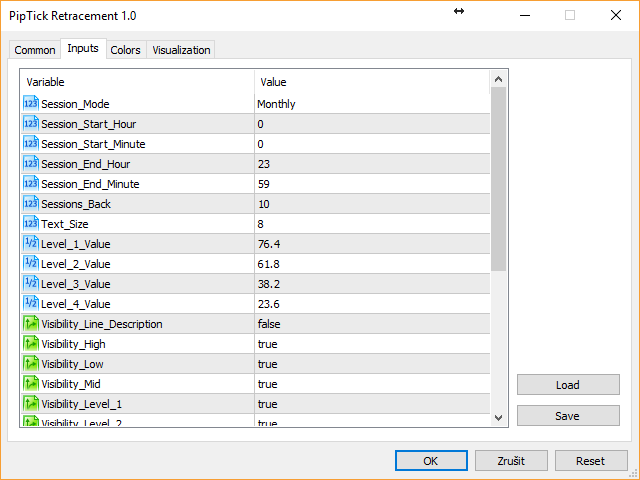The height and width of the screenshot is (480, 640).
Task: Open the Colors tab
Action: tap(126, 50)
